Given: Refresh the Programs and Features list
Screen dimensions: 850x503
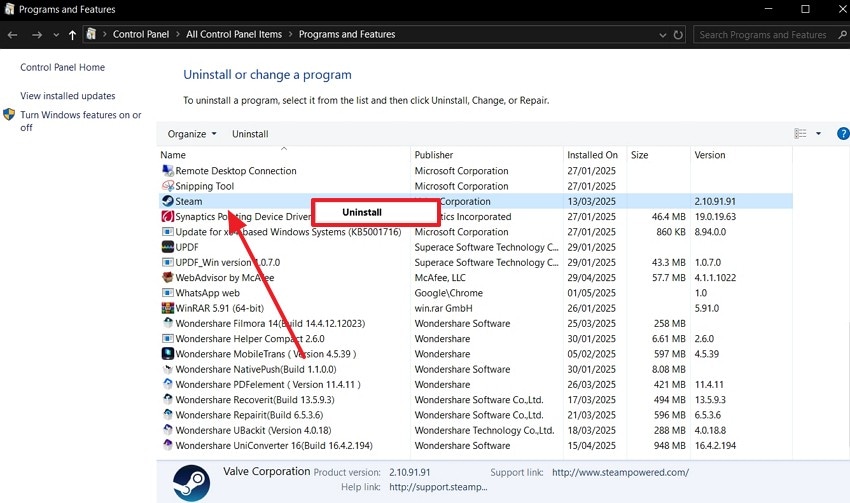Looking at the screenshot, I should pos(678,35).
